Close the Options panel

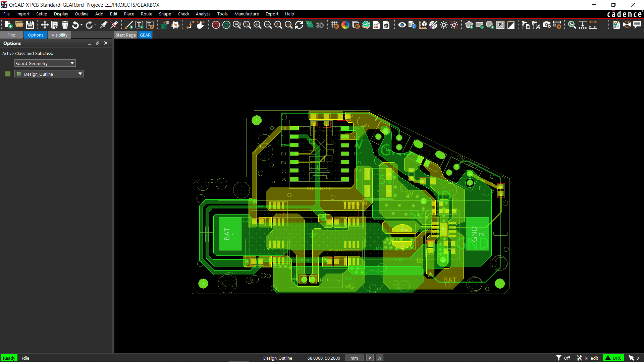(106, 43)
